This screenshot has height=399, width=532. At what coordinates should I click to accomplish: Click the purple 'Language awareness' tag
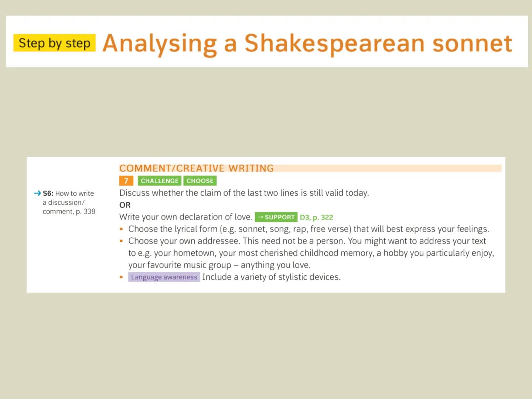[164, 277]
